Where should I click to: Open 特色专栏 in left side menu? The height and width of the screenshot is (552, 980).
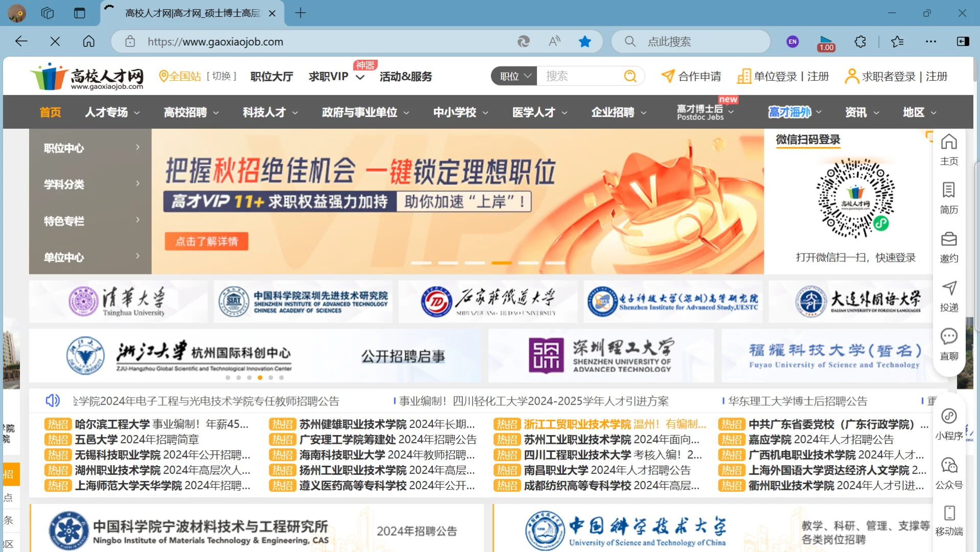(x=90, y=221)
